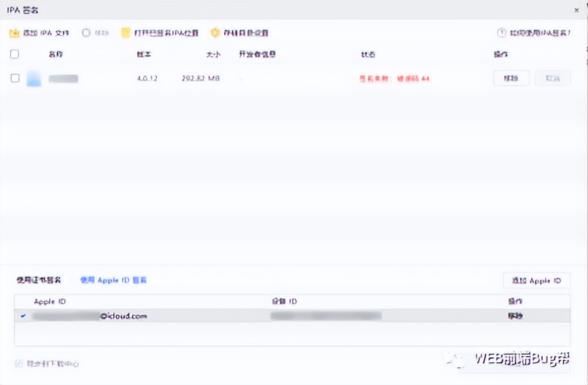Click the Add Apple ID button
Screen dimensions: 588x385
point(536,280)
